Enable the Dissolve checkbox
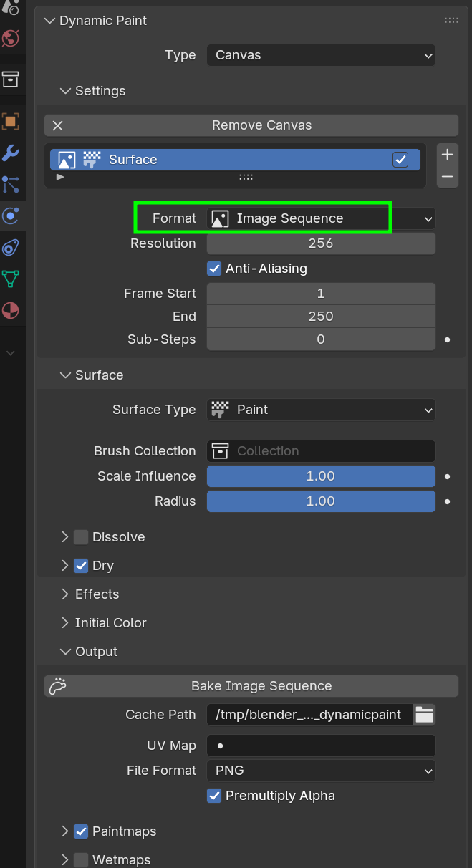 [81, 537]
